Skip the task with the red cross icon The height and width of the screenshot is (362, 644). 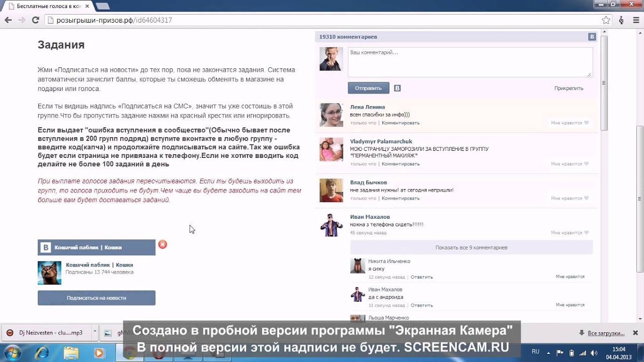pyautogui.click(x=163, y=244)
